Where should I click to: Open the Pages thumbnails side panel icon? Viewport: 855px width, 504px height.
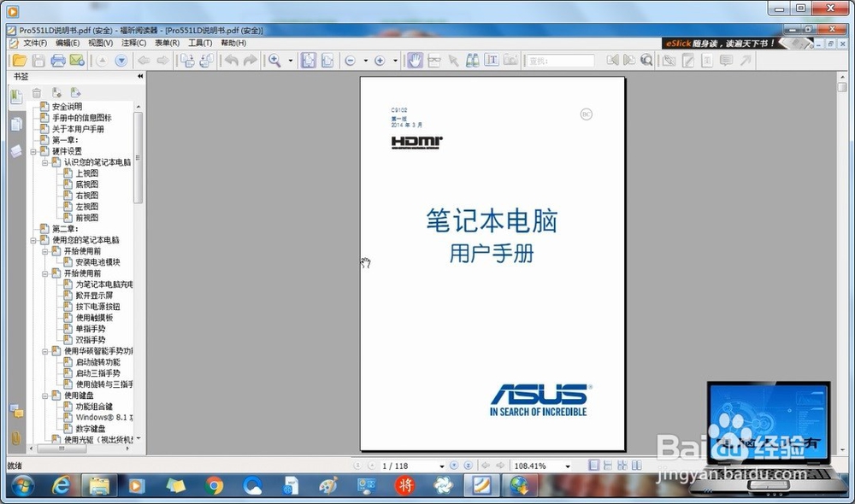tap(16, 124)
